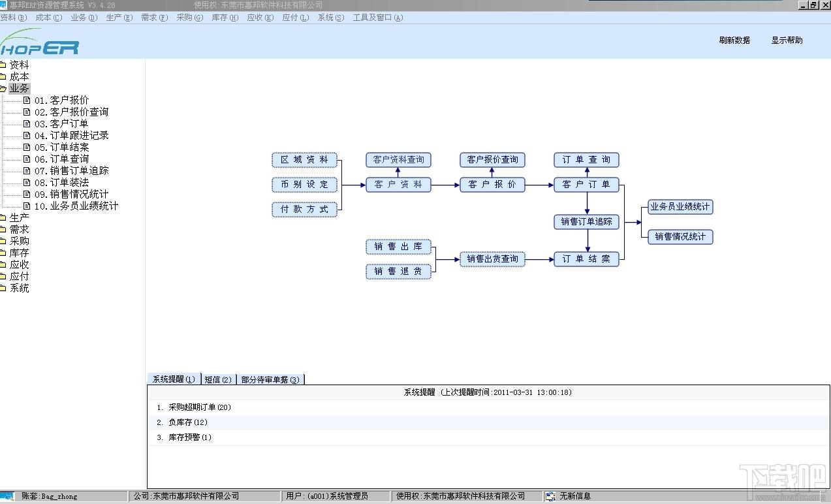Open 付款方式 flowchart node
This screenshot has width=831, height=504.
[305, 210]
